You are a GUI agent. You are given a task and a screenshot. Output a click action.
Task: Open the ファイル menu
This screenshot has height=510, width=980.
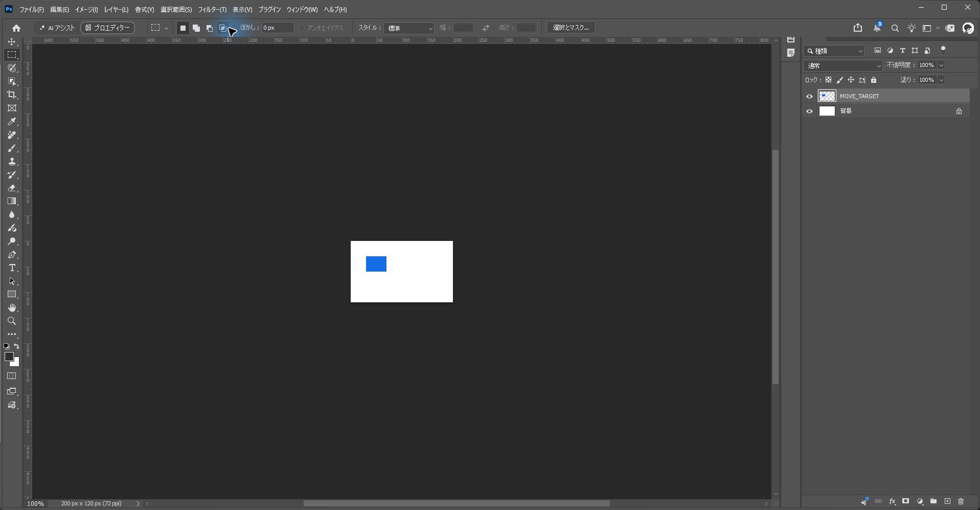32,10
